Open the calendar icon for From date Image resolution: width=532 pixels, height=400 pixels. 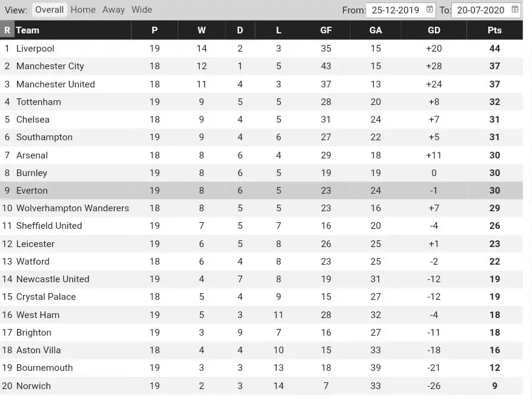click(430, 9)
